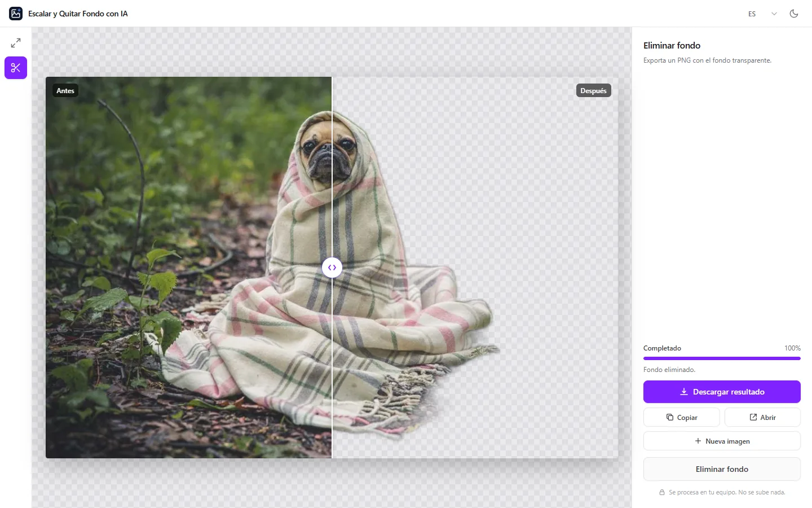Toggle dark mode with moon icon
The width and height of the screenshot is (812, 508).
794,14
